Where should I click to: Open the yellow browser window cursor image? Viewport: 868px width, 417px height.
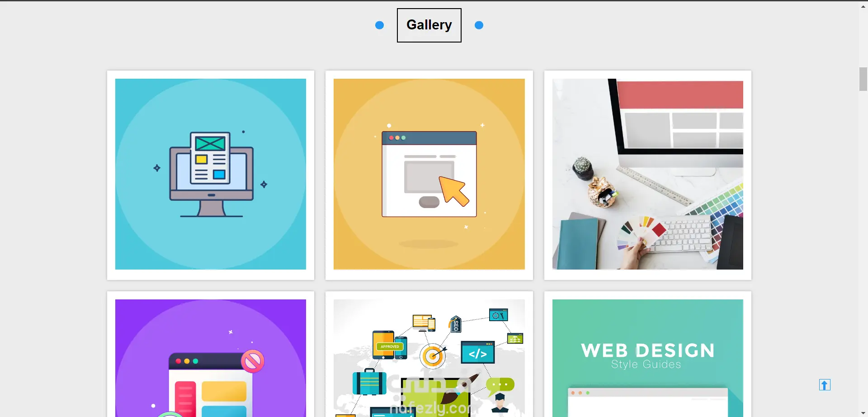tap(429, 174)
